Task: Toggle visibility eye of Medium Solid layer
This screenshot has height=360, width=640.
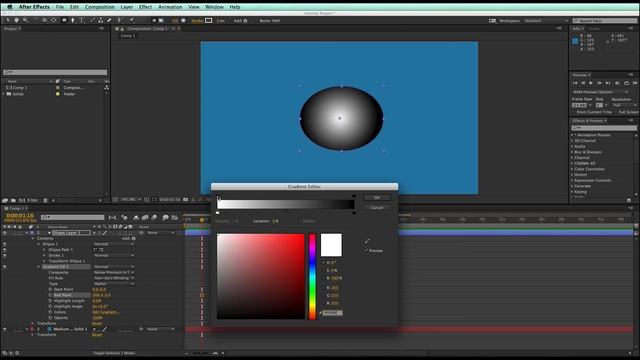Action: point(4,329)
